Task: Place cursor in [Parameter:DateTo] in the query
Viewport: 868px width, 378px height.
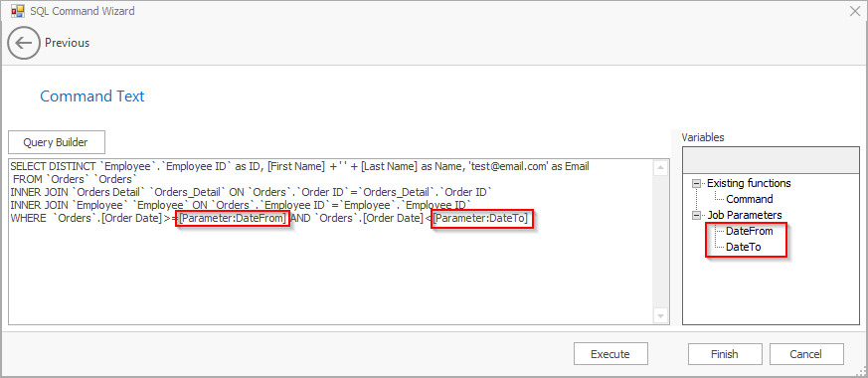Action: pyautogui.click(x=480, y=219)
